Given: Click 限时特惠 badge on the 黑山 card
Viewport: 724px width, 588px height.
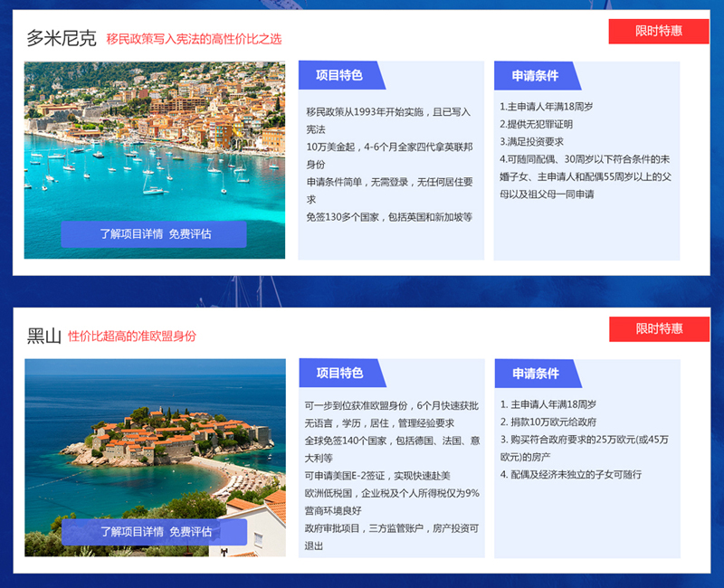Looking at the screenshot, I should tap(660, 329).
